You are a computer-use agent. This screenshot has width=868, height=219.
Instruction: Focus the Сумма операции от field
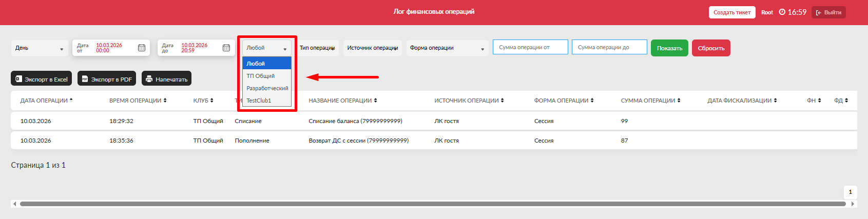pos(530,47)
